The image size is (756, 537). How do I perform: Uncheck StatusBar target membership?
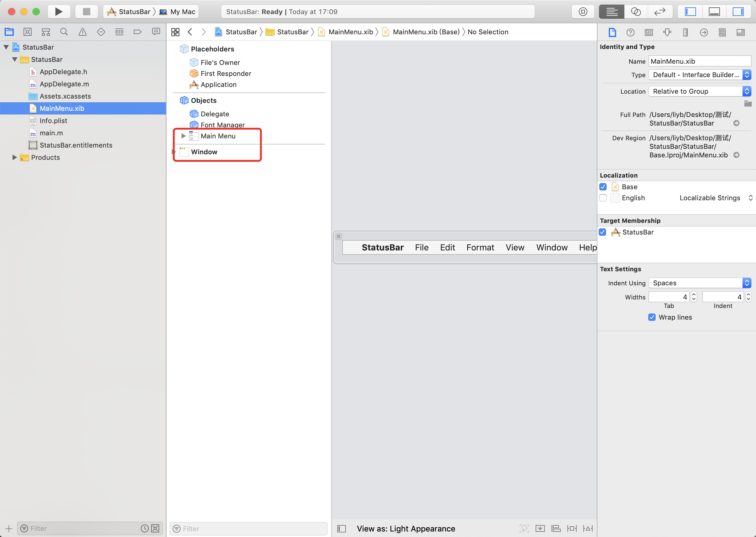tap(603, 232)
